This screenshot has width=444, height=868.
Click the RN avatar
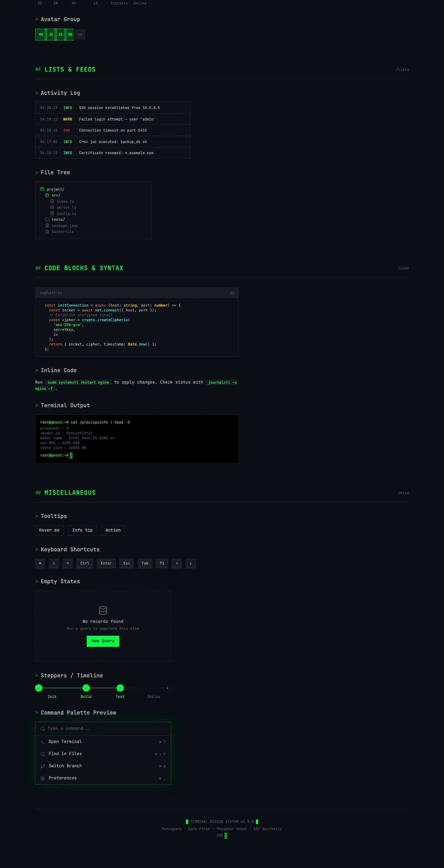(x=70, y=35)
